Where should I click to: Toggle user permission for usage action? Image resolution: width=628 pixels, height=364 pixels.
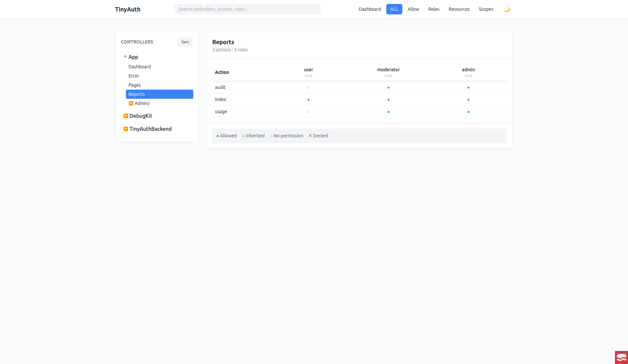(308, 112)
